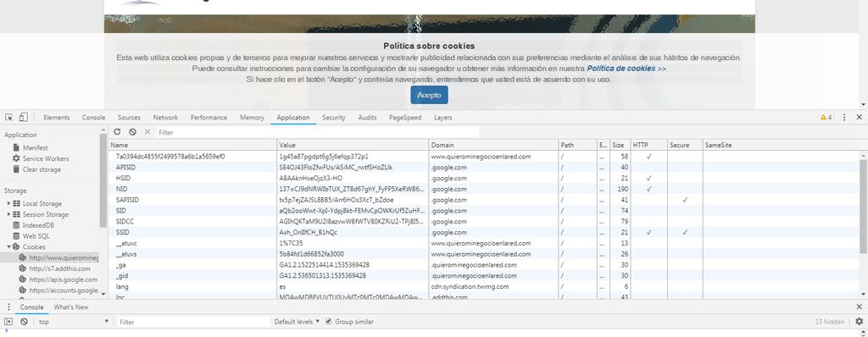Click the console sidebar show icon
The height and width of the screenshot is (337, 868).
8,322
